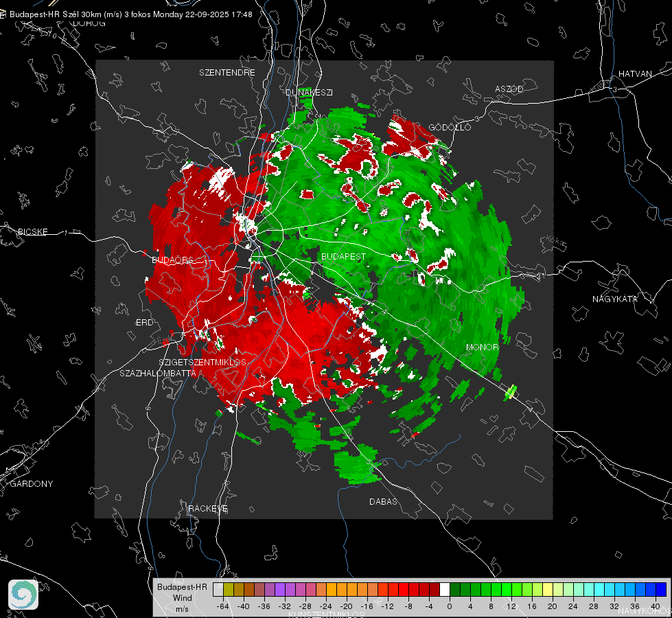Click the DUNAKESZI city label
672x618 pixels.
(x=309, y=92)
